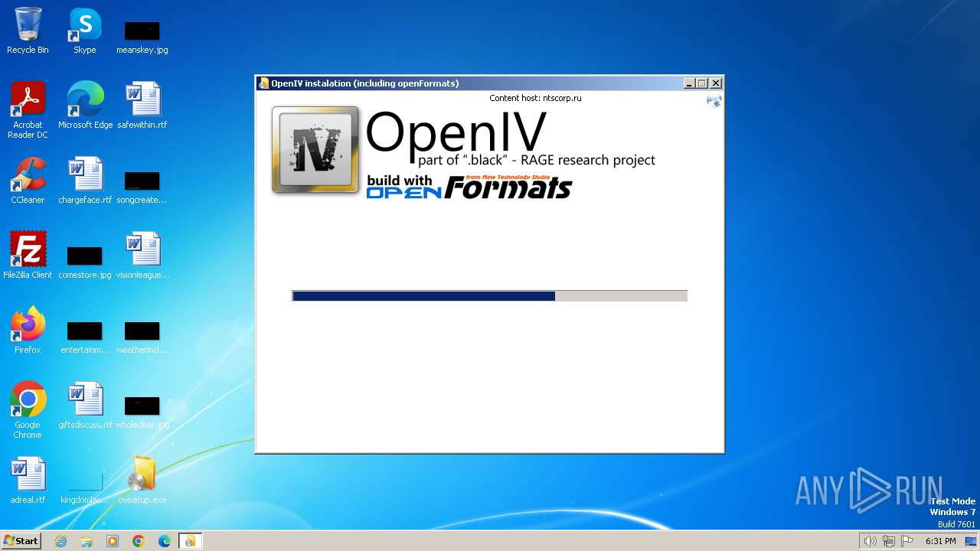The image size is (980, 551).
Task: Open Google Chrome desktop shortcut
Action: click(28, 410)
